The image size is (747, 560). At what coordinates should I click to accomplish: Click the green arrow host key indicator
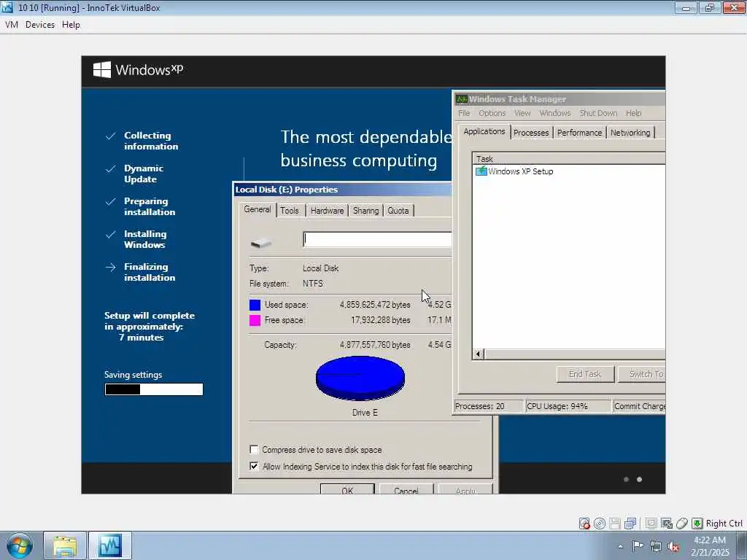697,524
